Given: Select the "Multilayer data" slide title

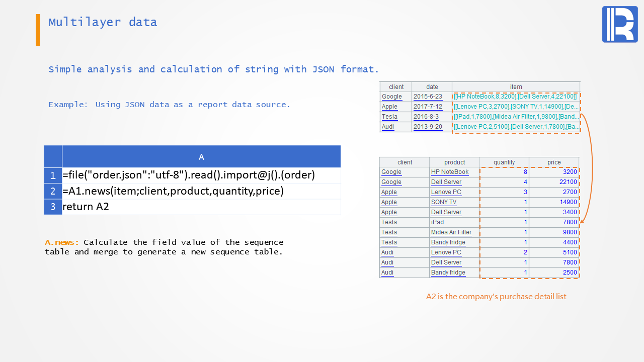Looking at the screenshot, I should click(103, 22).
